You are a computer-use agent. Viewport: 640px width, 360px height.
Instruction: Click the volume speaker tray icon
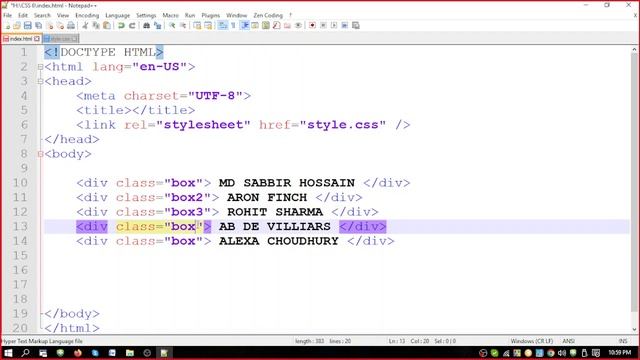pyautogui.click(x=562, y=353)
